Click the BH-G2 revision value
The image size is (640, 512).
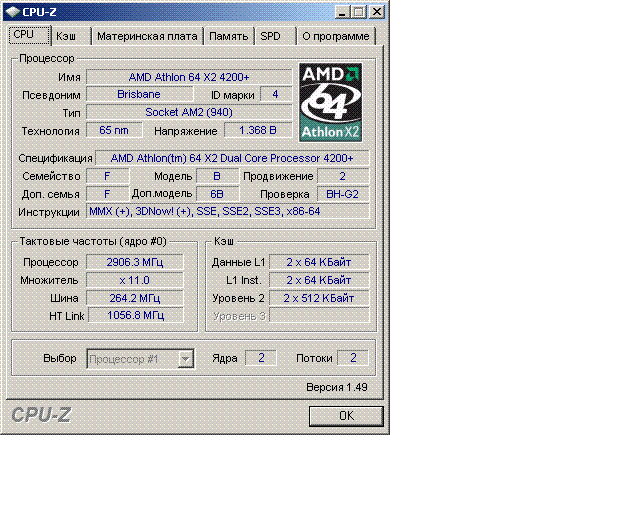pyautogui.click(x=343, y=194)
